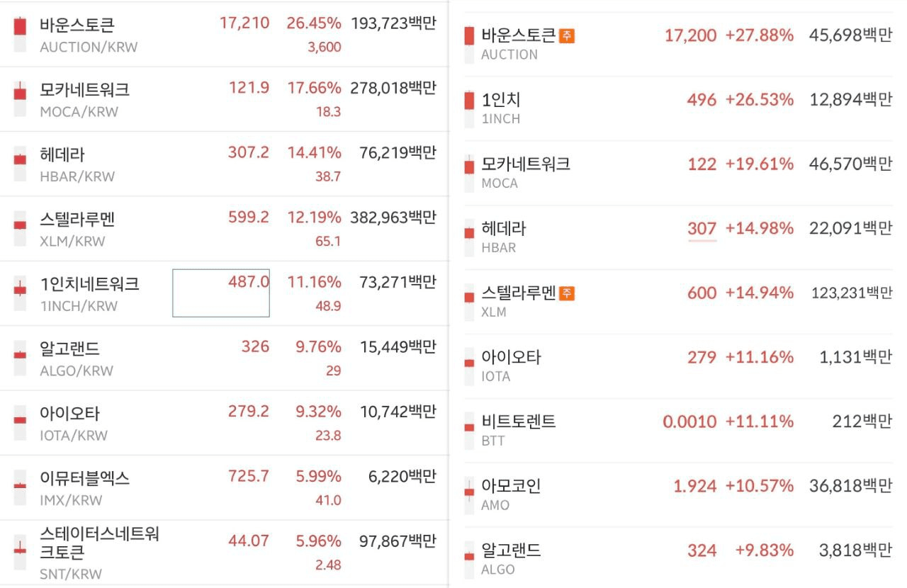Click the candlestick icon beside HBAR/KRW
Image resolution: width=907 pixels, height=588 pixels.
pyautogui.click(x=20, y=164)
